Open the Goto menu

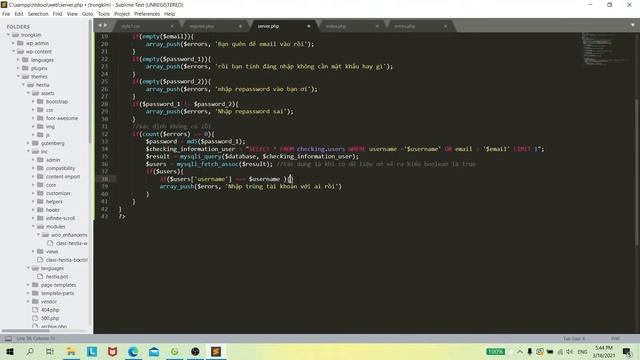click(x=88, y=14)
